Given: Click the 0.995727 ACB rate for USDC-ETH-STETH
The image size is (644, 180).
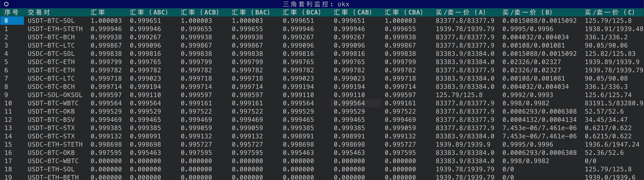Looking at the screenshot, I should (x=196, y=144).
